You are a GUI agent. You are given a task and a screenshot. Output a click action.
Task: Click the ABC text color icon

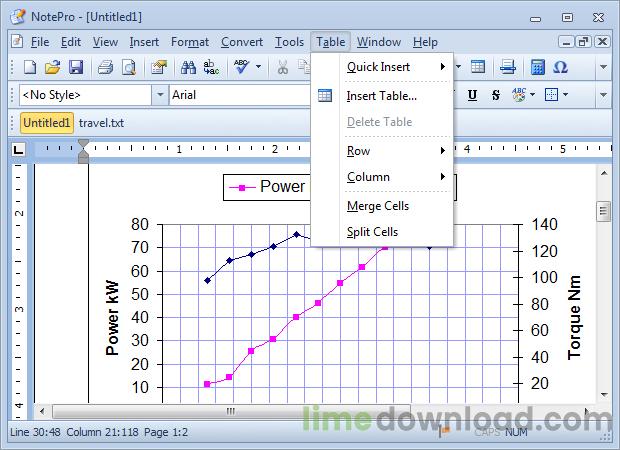tap(518, 95)
